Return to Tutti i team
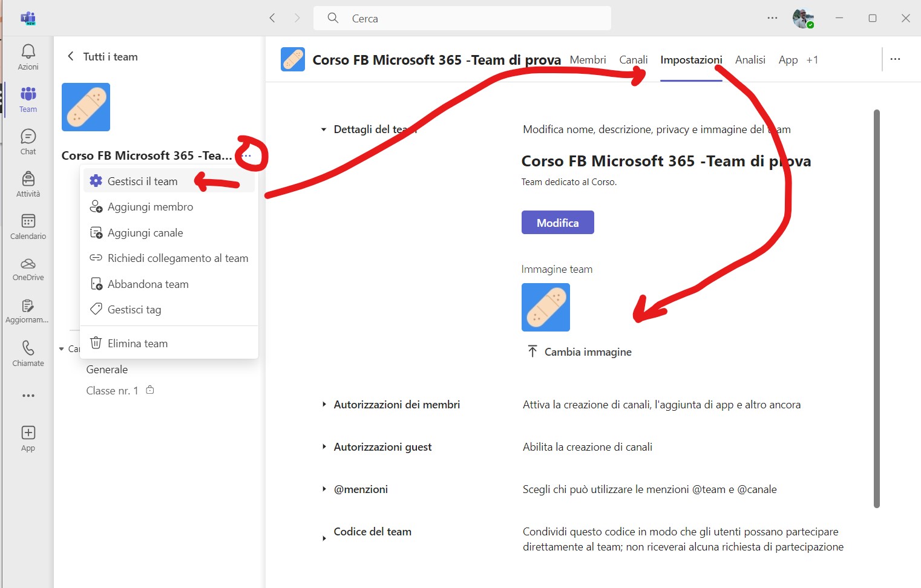The height and width of the screenshot is (588, 921). [x=102, y=56]
